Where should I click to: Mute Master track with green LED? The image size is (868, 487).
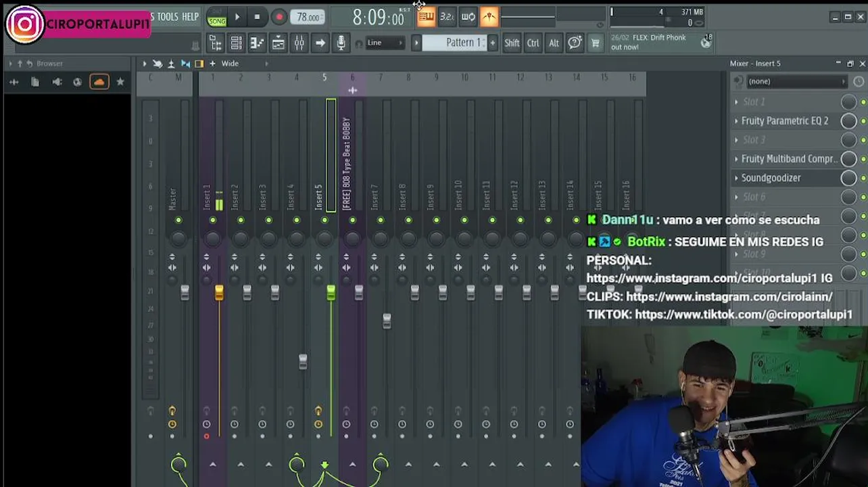(x=178, y=221)
